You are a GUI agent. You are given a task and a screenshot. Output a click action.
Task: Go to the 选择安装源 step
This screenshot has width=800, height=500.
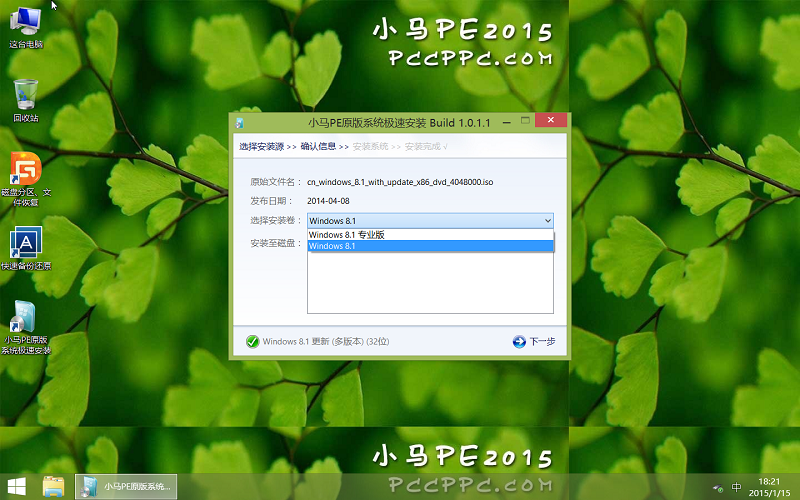click(x=261, y=147)
